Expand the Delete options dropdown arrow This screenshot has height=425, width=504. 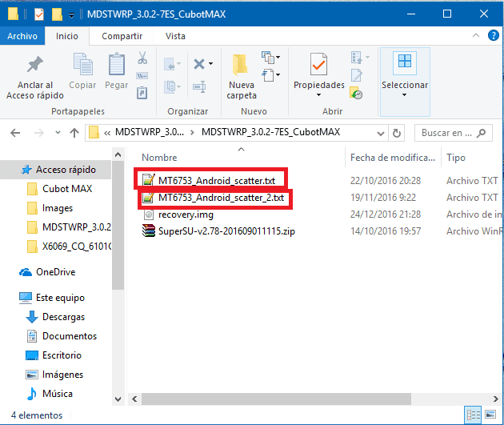pos(210,64)
